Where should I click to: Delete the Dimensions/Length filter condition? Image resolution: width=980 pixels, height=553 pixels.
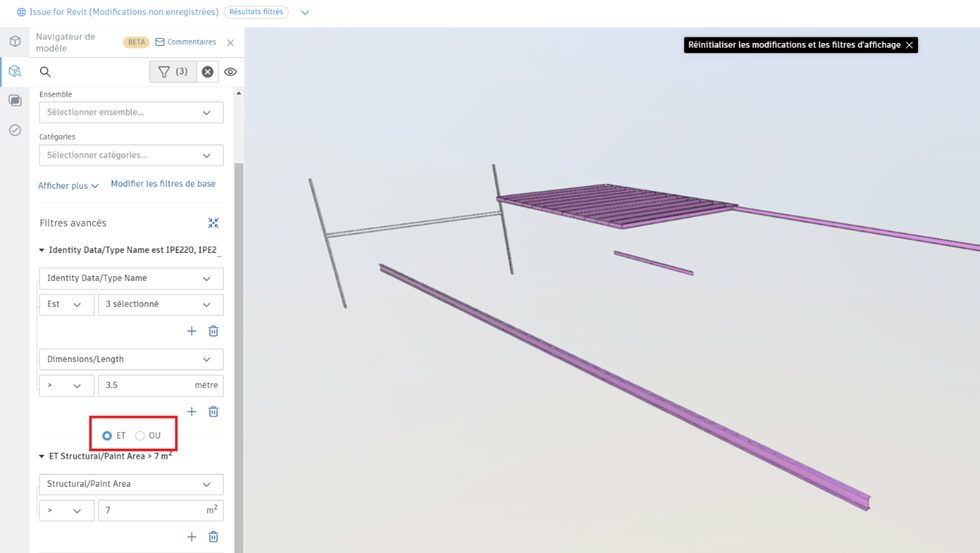click(x=213, y=411)
